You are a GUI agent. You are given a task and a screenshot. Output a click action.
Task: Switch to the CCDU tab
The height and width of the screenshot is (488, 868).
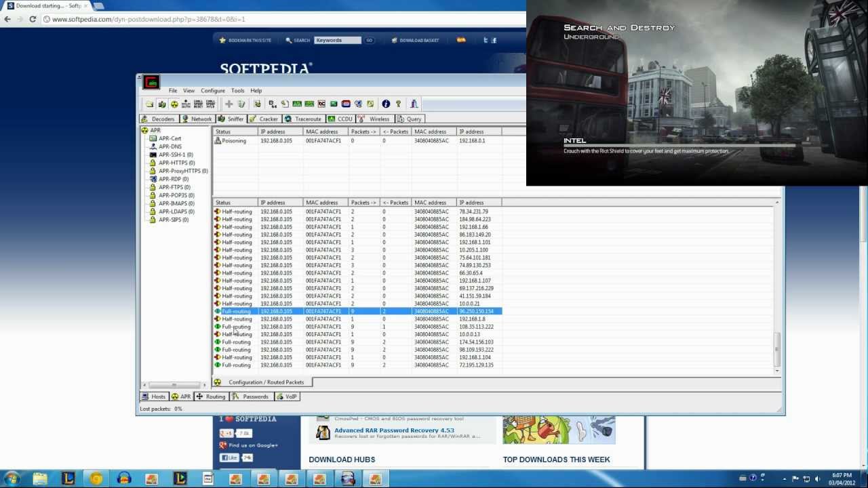pyautogui.click(x=340, y=119)
